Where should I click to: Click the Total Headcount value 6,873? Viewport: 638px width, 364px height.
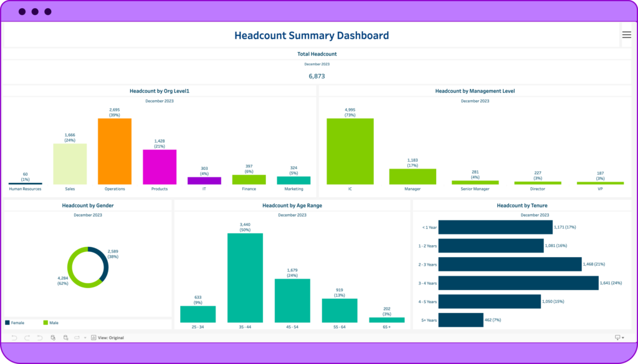pyautogui.click(x=317, y=76)
